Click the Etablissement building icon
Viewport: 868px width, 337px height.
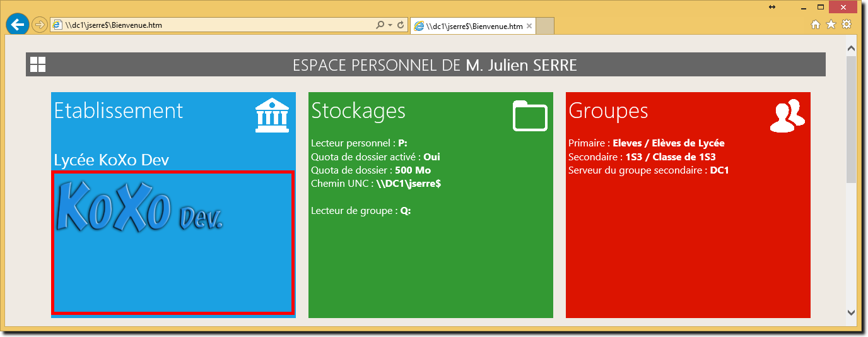(272, 115)
